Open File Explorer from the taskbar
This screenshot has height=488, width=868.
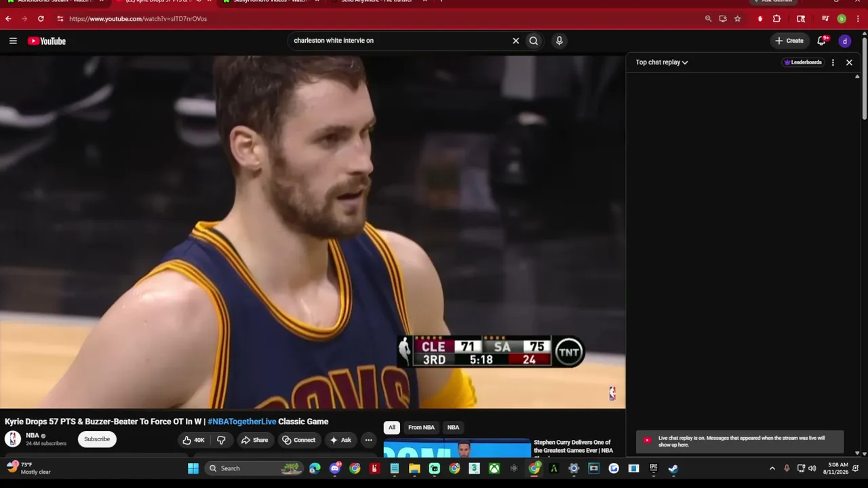(414, 468)
